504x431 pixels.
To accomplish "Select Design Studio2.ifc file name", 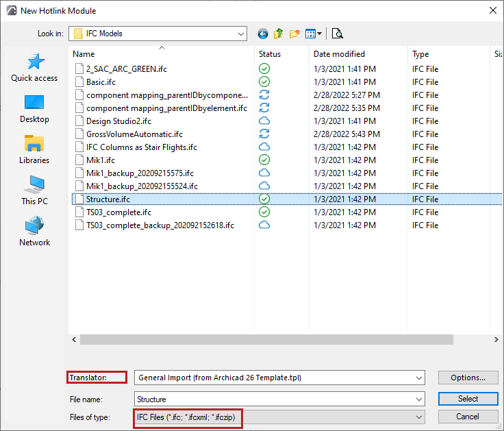I will click(118, 121).
